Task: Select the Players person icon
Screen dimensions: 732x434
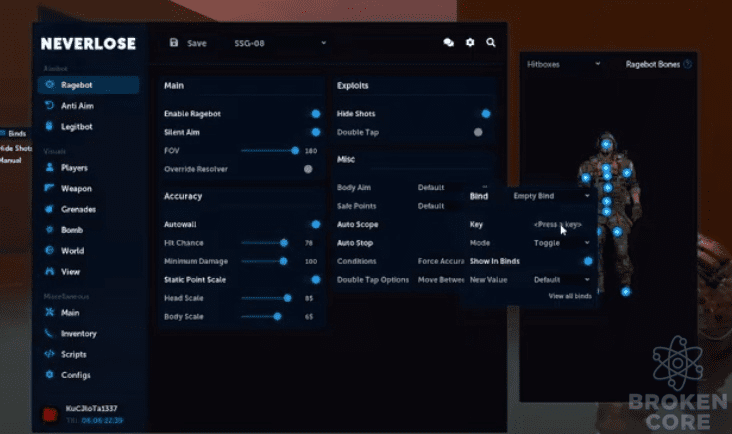Action: pos(49,167)
